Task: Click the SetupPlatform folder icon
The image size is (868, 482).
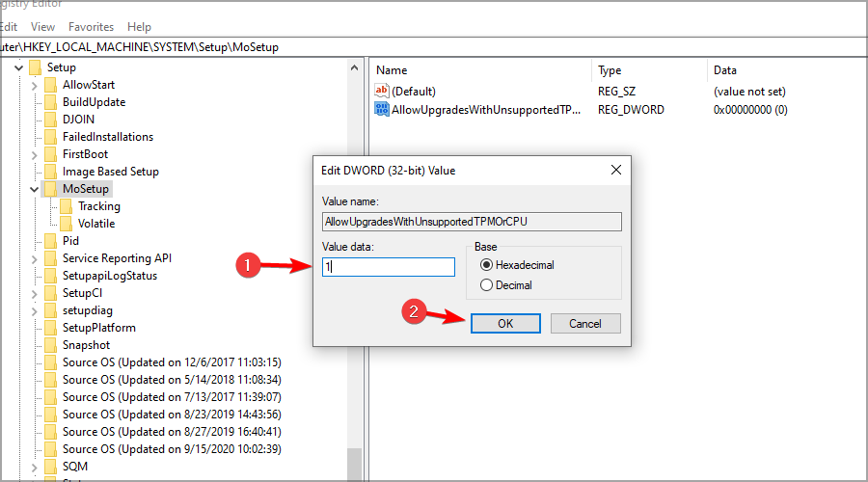Action: (x=49, y=328)
